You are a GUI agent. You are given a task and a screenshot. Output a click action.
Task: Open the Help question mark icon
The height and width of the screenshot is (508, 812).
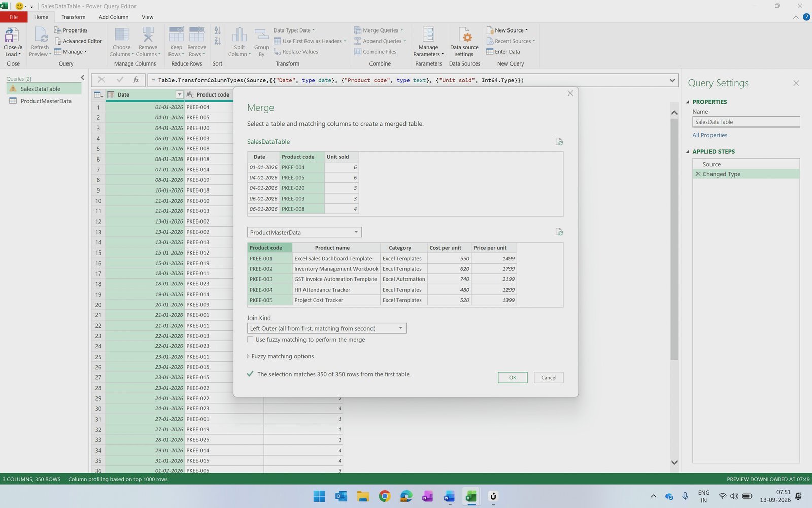[x=806, y=17]
